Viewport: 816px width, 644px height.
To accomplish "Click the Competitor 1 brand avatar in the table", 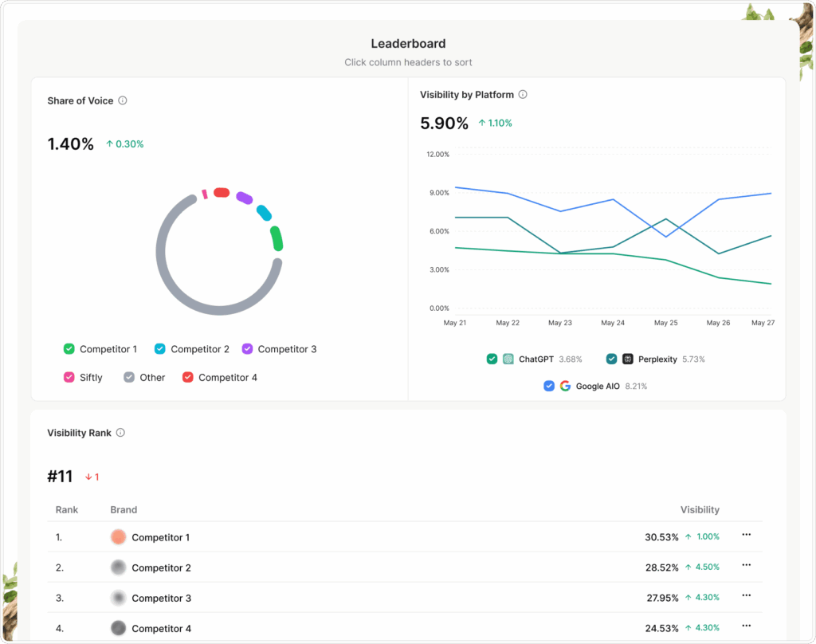I will click(x=119, y=536).
